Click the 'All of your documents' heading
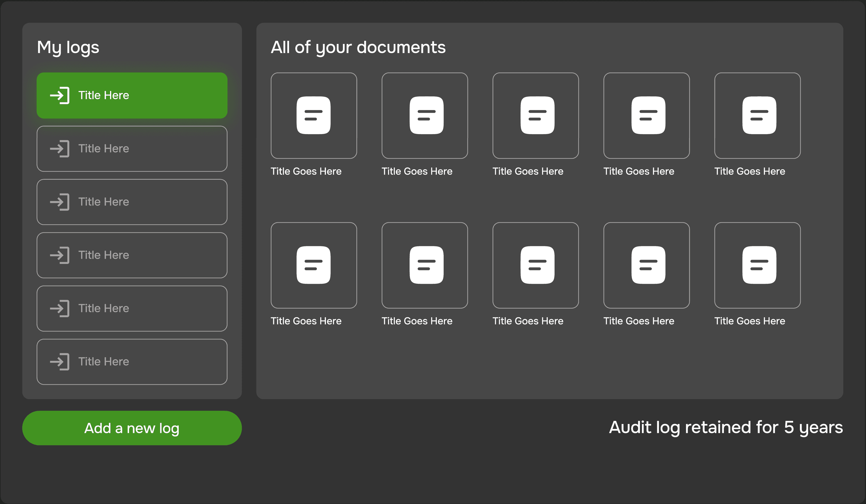This screenshot has height=504, width=866. (x=359, y=48)
